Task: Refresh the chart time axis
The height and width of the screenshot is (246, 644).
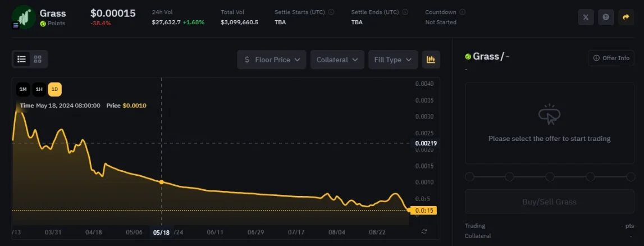Action: click(x=424, y=231)
